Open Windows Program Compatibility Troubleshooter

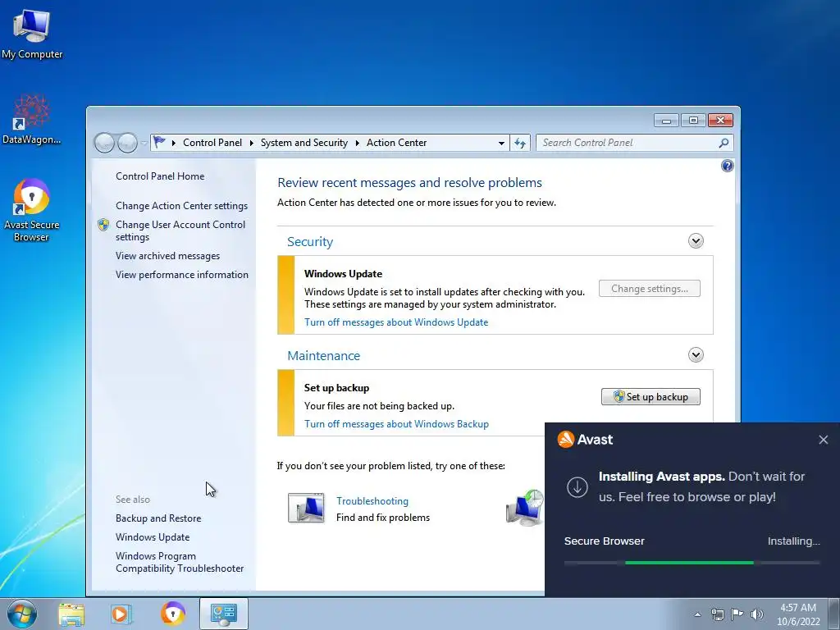coord(180,563)
